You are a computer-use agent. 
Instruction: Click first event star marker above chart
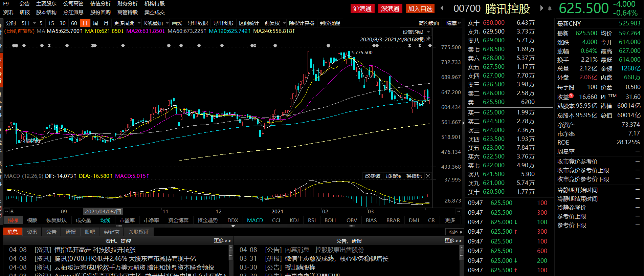coord(14,45)
